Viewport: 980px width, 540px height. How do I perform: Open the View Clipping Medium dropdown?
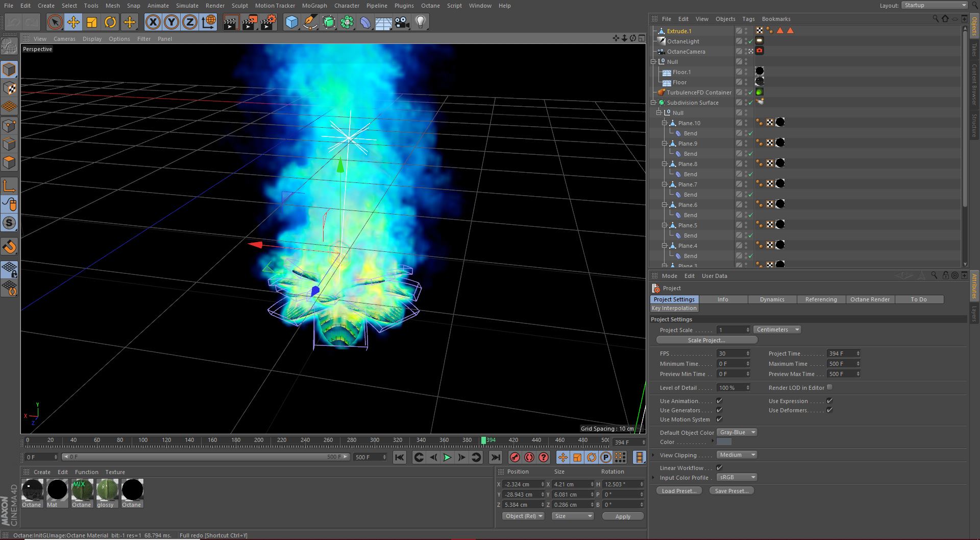pyautogui.click(x=737, y=455)
